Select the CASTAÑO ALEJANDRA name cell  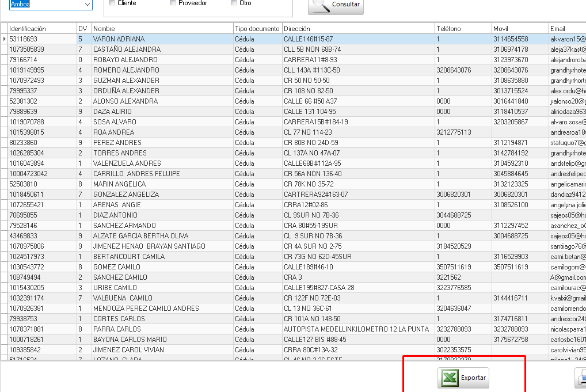coord(162,50)
